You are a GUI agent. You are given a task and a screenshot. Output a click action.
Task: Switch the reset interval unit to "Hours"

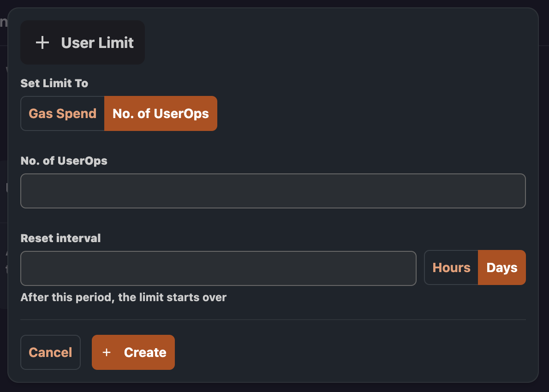tap(451, 267)
